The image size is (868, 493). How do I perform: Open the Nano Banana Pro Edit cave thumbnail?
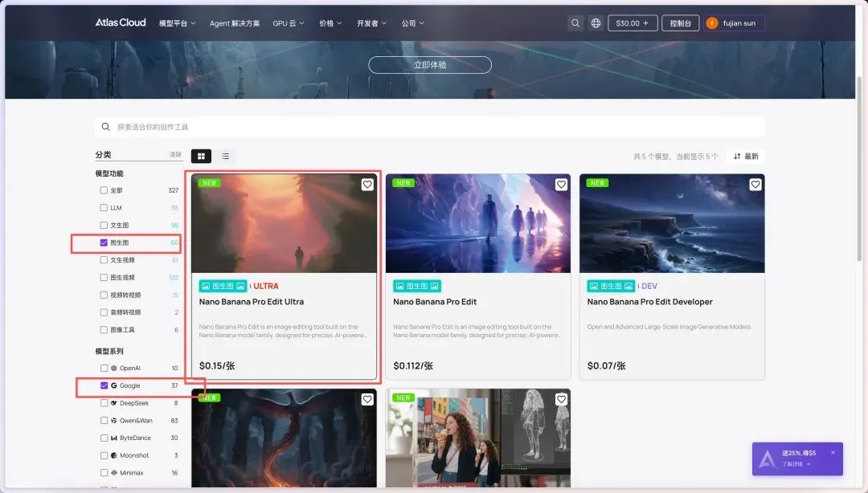478,223
